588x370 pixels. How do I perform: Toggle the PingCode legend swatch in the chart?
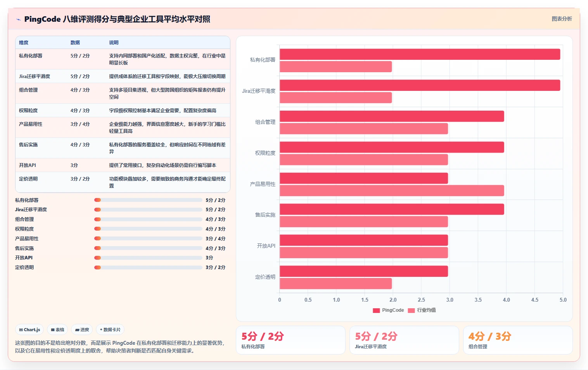376,310
